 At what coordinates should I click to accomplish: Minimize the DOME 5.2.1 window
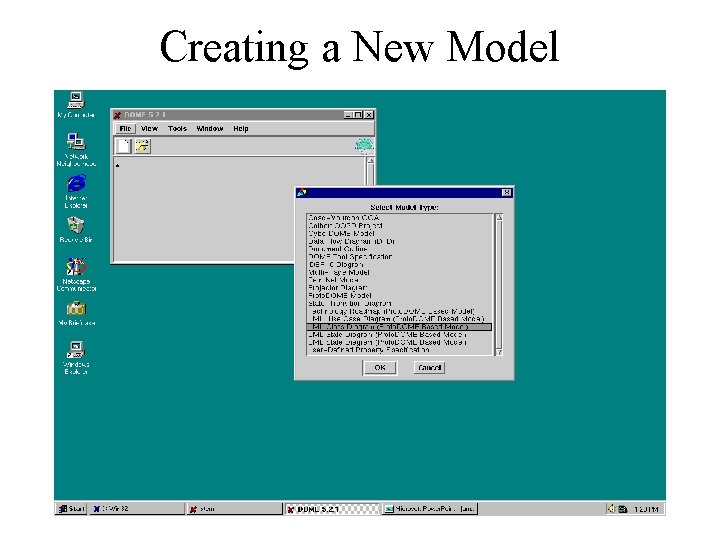[349, 115]
